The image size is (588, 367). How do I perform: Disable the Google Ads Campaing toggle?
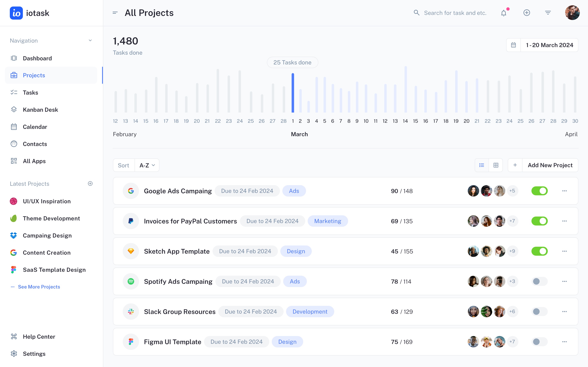[539, 191]
